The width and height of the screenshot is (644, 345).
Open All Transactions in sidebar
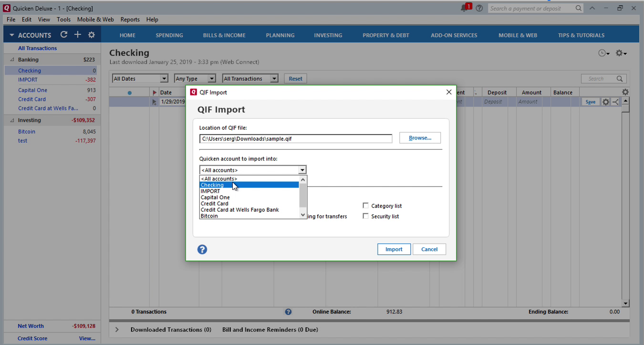pyautogui.click(x=37, y=48)
